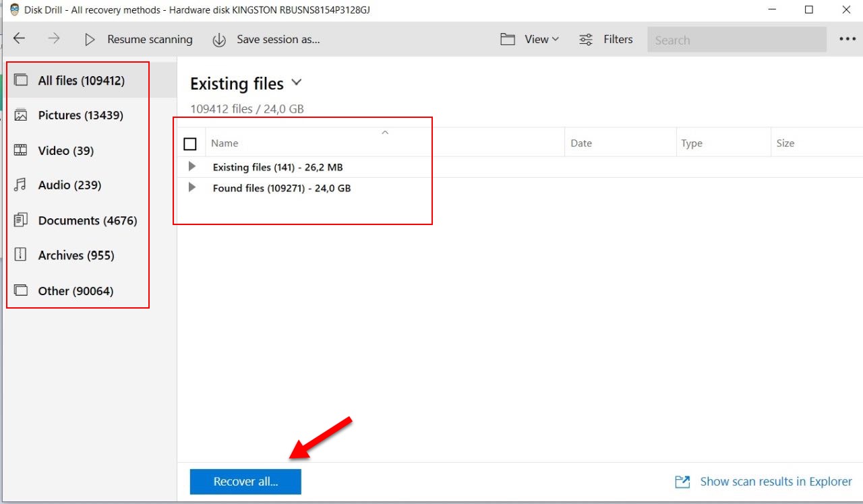This screenshot has height=504, width=863.
Task: Click the Save session download icon
Action: point(219,40)
